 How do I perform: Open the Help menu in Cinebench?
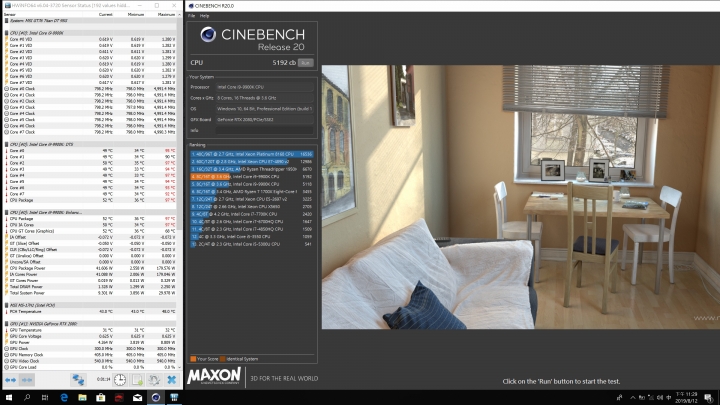point(205,16)
